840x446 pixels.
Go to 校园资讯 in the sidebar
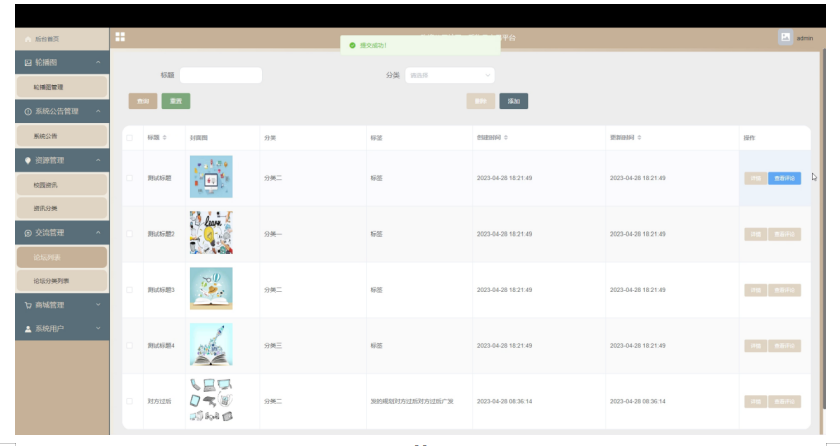[62, 185]
